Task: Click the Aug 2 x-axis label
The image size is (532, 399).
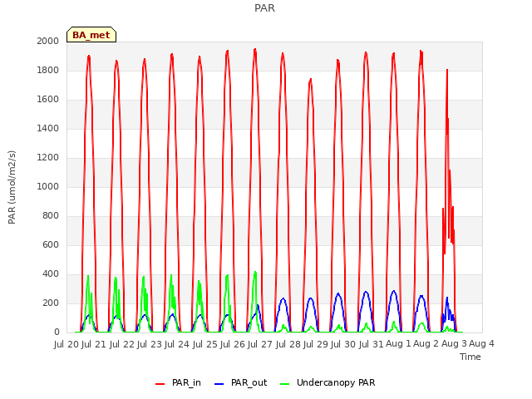Action: point(426,344)
